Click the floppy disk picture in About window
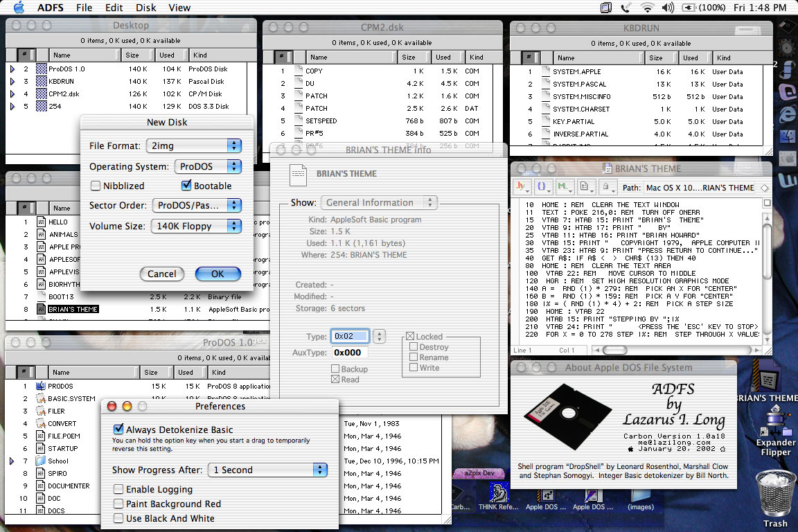This screenshot has width=798, height=532. tap(568, 417)
